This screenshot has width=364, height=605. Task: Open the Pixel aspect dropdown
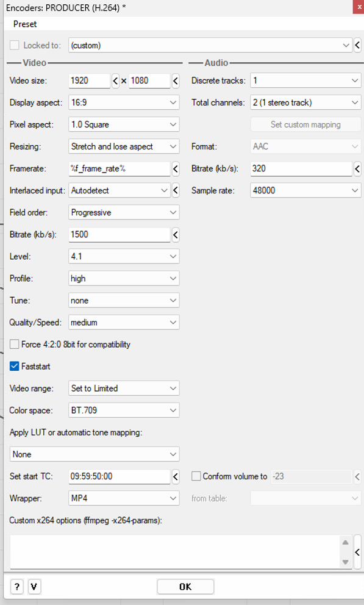(x=124, y=124)
